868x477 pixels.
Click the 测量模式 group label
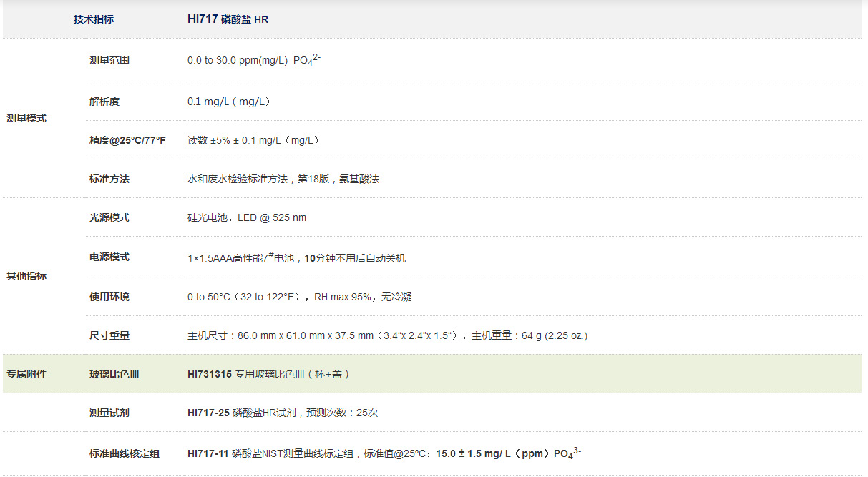[26, 118]
